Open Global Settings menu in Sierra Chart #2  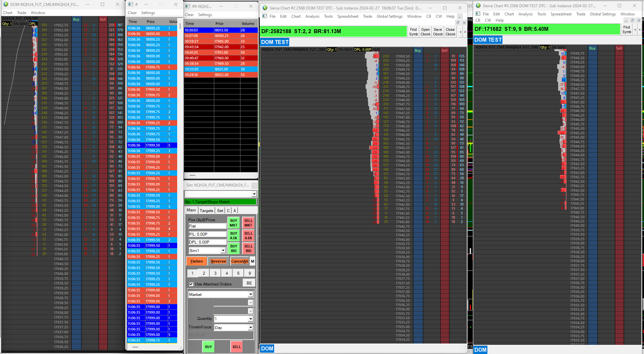pyautogui.click(x=389, y=16)
